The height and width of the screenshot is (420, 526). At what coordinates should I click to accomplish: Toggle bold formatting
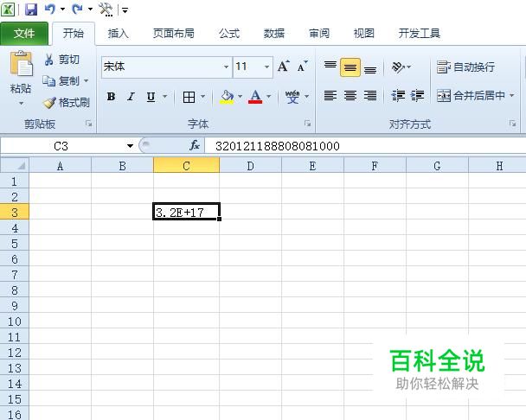click(x=111, y=97)
